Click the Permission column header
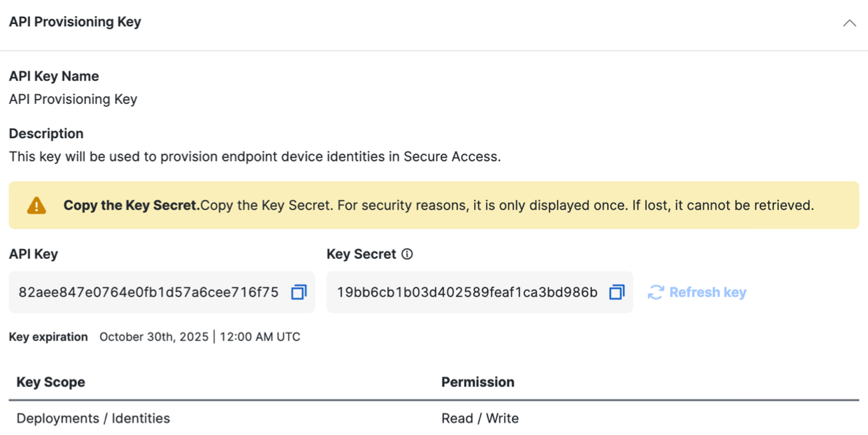This screenshot has height=435, width=868. (478, 382)
